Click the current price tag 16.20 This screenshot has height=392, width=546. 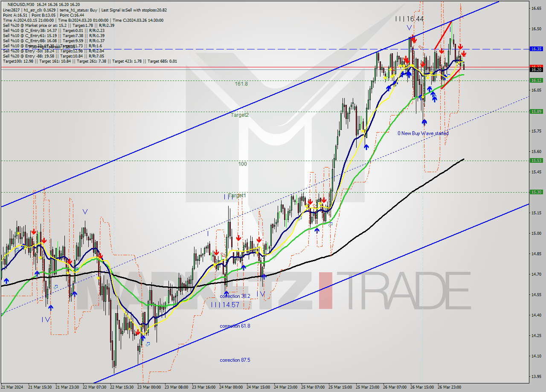tap(536, 69)
